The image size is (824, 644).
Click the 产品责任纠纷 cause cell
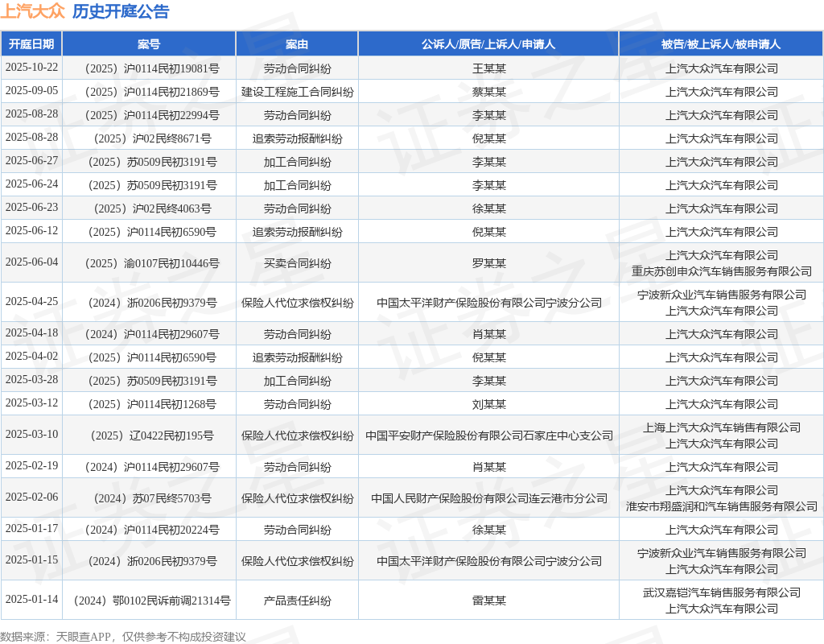coord(297,601)
